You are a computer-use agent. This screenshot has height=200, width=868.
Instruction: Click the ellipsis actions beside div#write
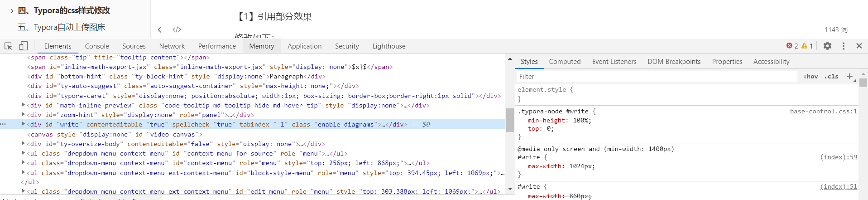coord(3,124)
